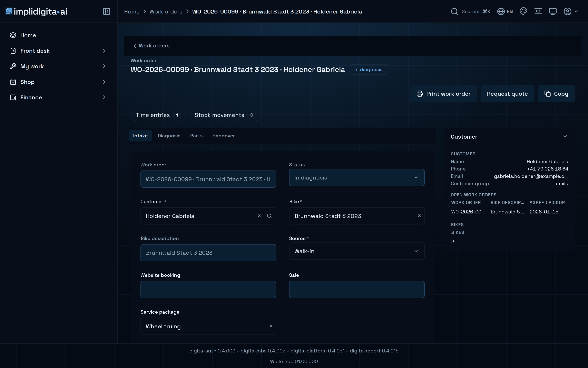Screen dimensions: 588x368
Task: Click Print work order button
Action: (443, 94)
